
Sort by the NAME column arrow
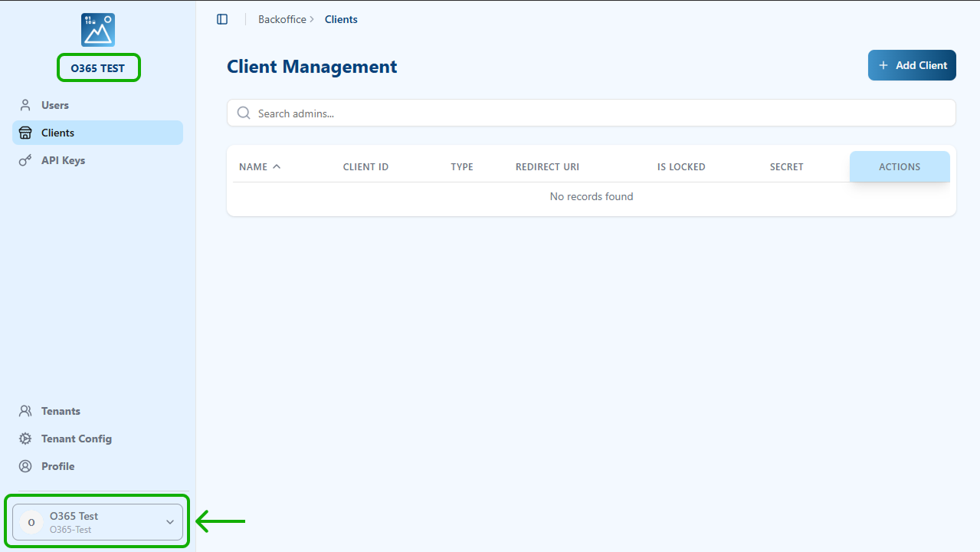(277, 166)
